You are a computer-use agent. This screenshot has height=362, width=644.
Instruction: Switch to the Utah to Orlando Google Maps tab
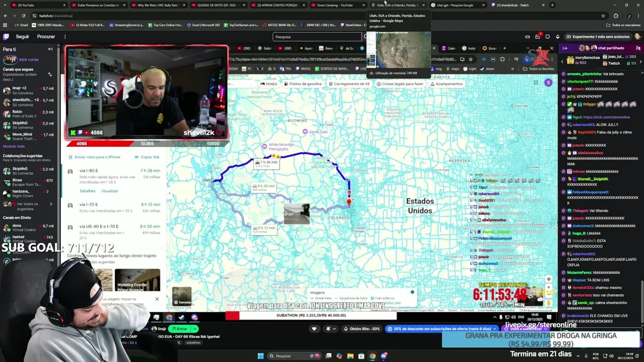(x=397, y=5)
